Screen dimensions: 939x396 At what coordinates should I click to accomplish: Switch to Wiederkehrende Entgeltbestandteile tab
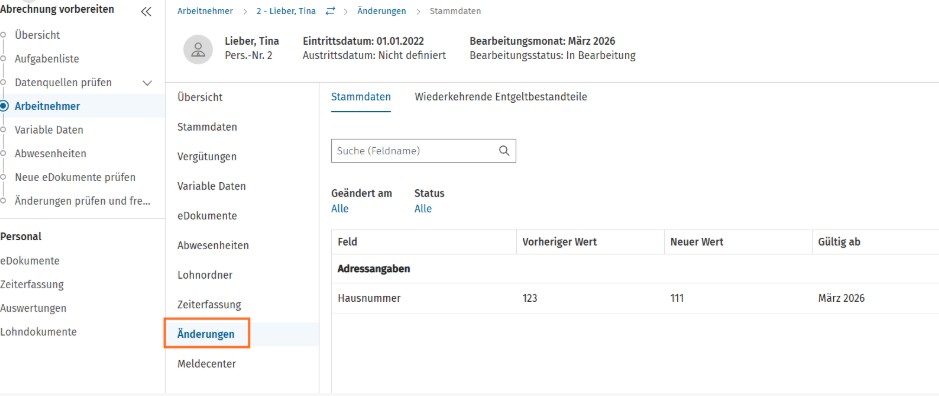pos(501,97)
